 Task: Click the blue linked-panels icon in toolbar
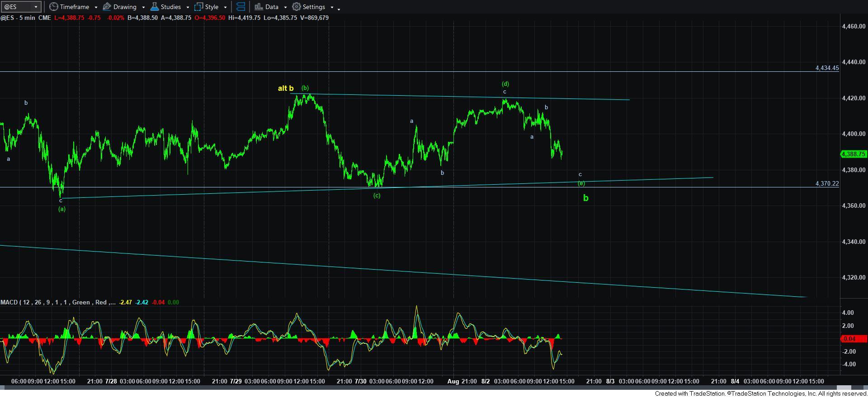[241, 7]
